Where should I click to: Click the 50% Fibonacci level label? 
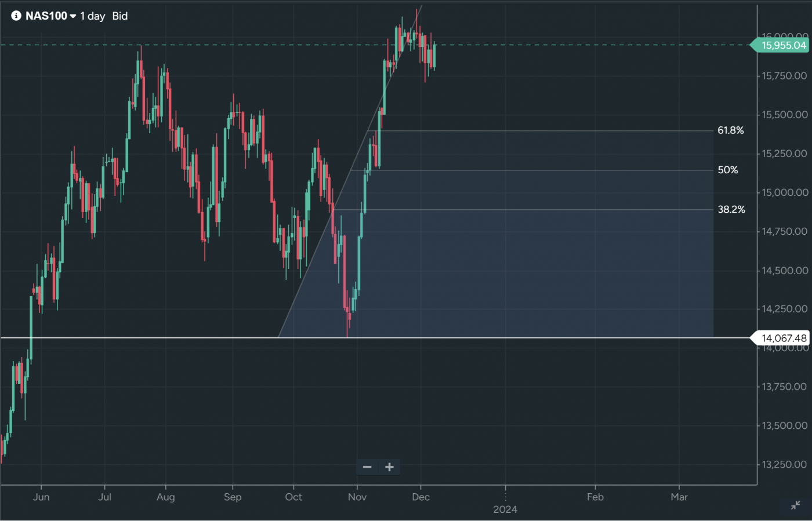[x=728, y=170]
